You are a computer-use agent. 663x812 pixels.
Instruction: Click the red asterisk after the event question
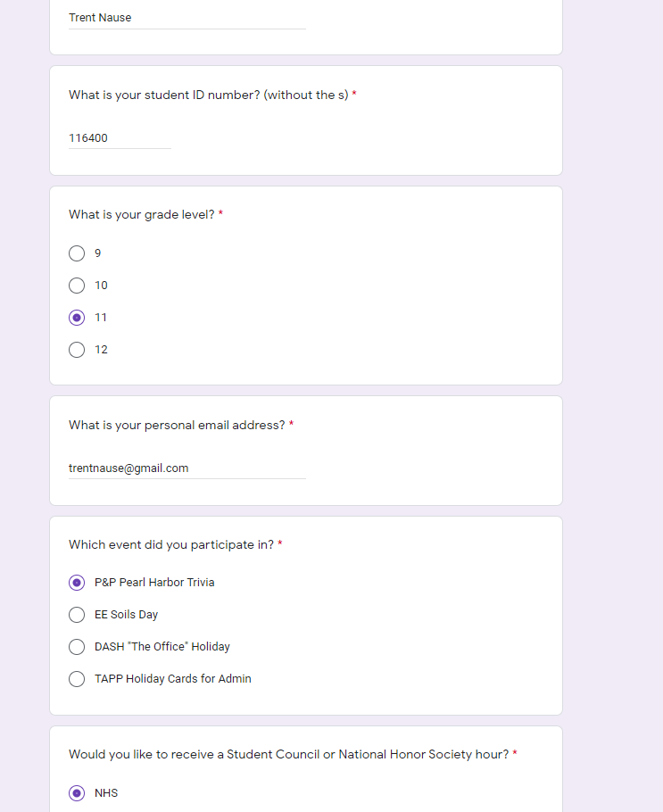(280, 545)
